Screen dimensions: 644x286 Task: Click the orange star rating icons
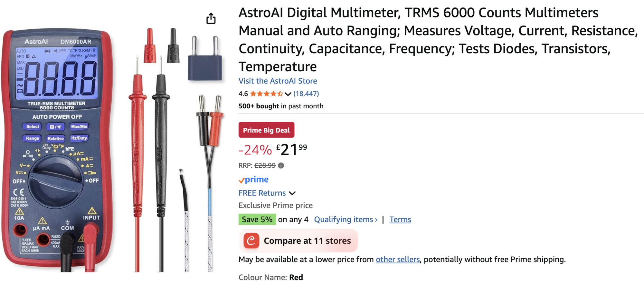click(266, 94)
